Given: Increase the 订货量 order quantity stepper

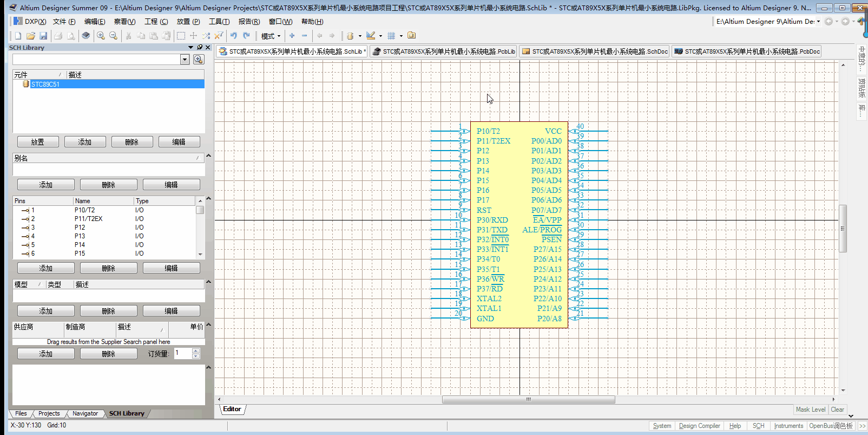Looking at the screenshot, I should tap(196, 350).
